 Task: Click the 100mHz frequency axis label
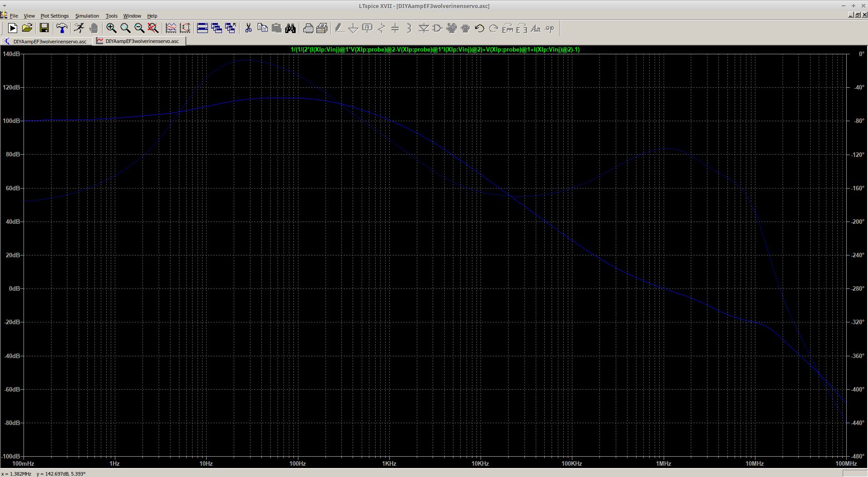click(x=23, y=463)
